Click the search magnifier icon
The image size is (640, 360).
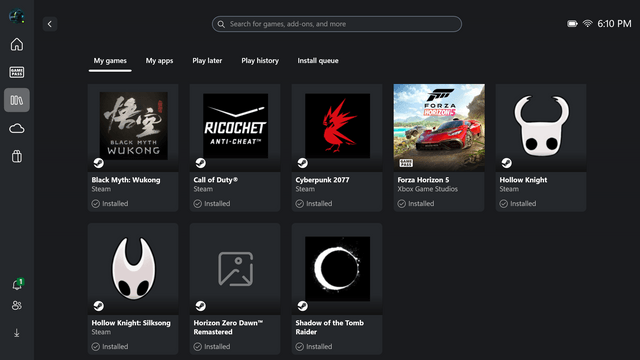coord(221,24)
